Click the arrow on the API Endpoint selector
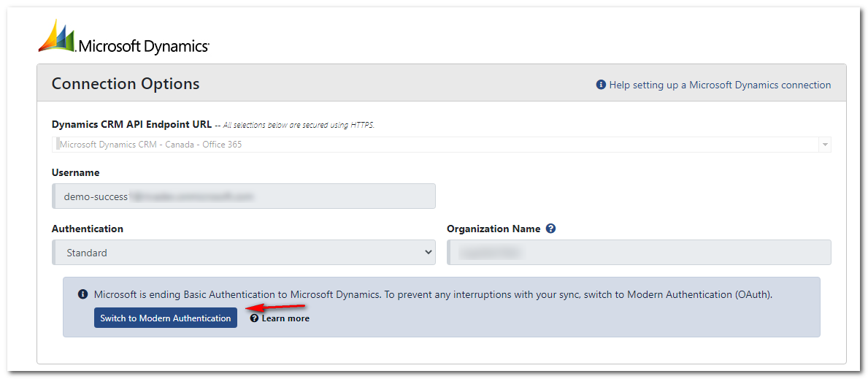This screenshot has width=868, height=379. tap(825, 145)
